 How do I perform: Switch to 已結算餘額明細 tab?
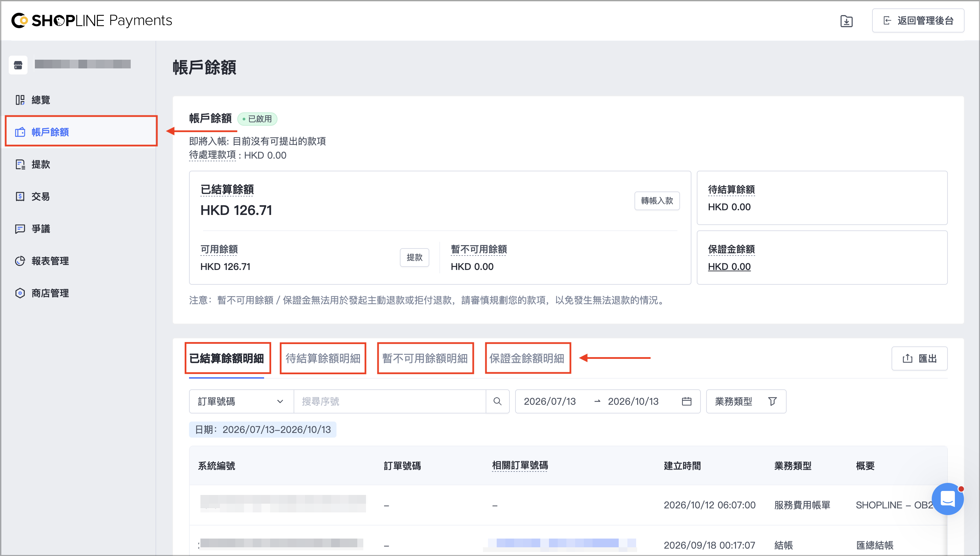[227, 358]
